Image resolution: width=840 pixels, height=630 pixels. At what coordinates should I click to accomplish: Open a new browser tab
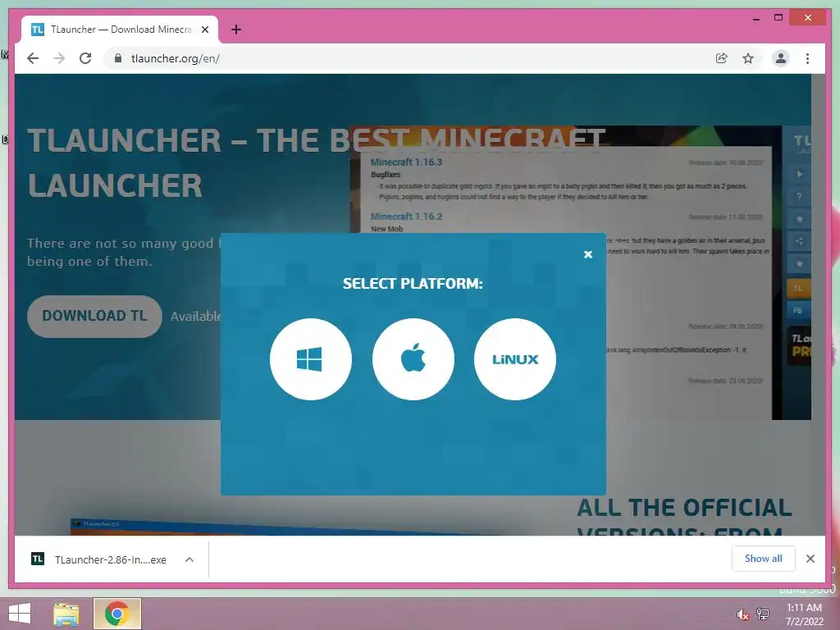[236, 30]
